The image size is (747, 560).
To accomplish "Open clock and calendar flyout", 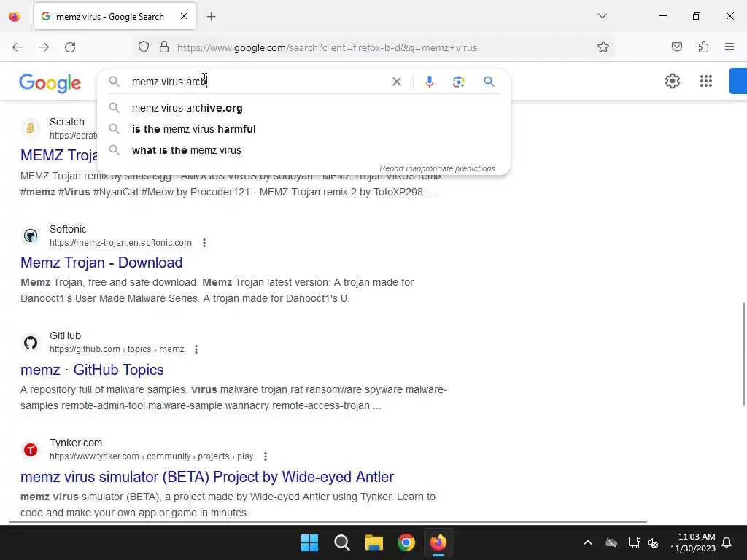I will 693,542.
